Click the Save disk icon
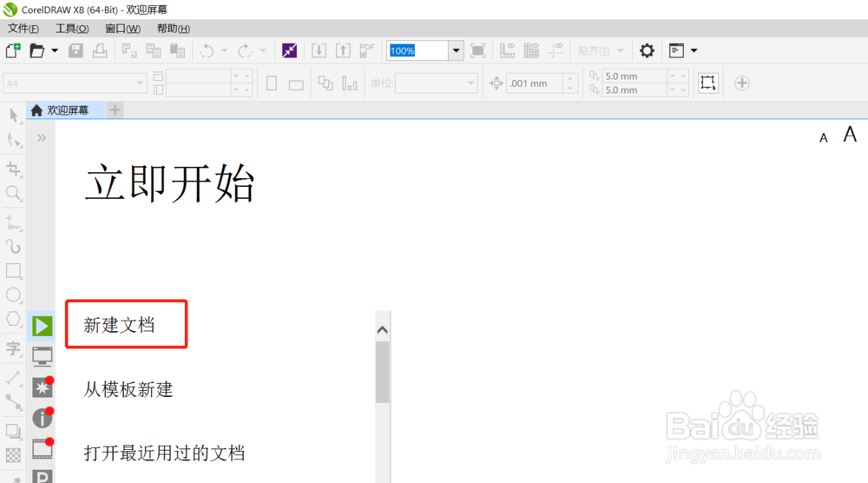The width and height of the screenshot is (868, 483). (76, 51)
